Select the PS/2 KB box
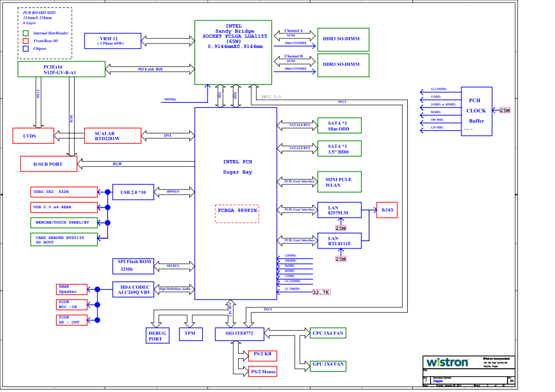This screenshot has height=392, width=555. click(x=262, y=355)
